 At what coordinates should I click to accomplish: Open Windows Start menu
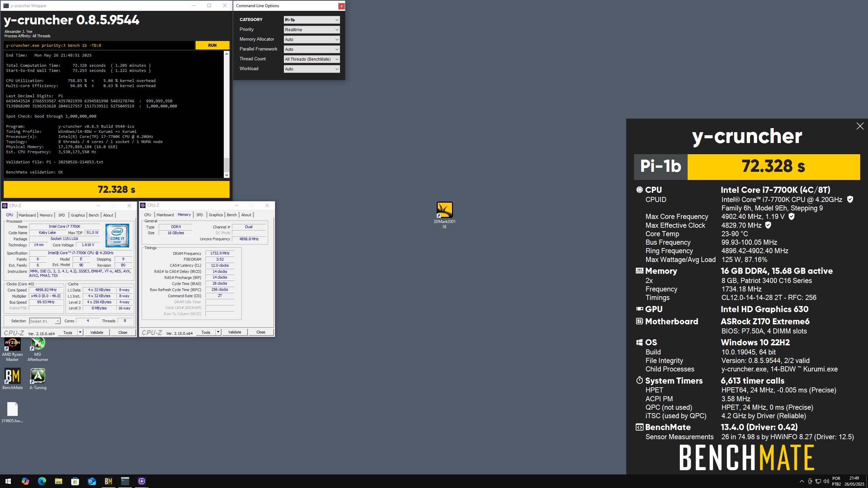pos(8,481)
